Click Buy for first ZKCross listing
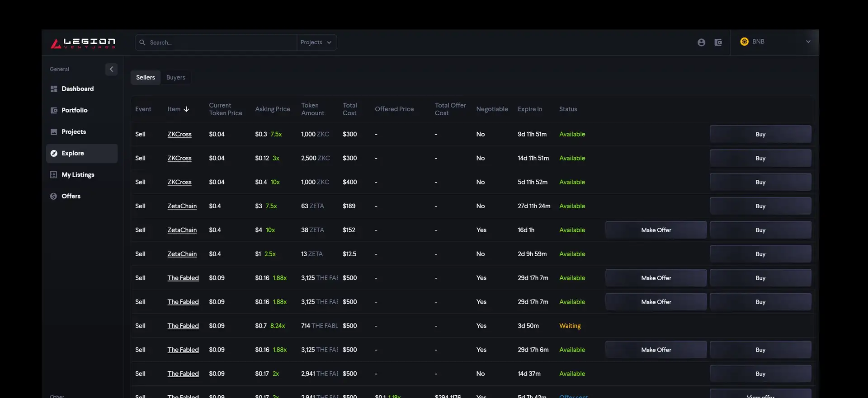 tap(760, 135)
